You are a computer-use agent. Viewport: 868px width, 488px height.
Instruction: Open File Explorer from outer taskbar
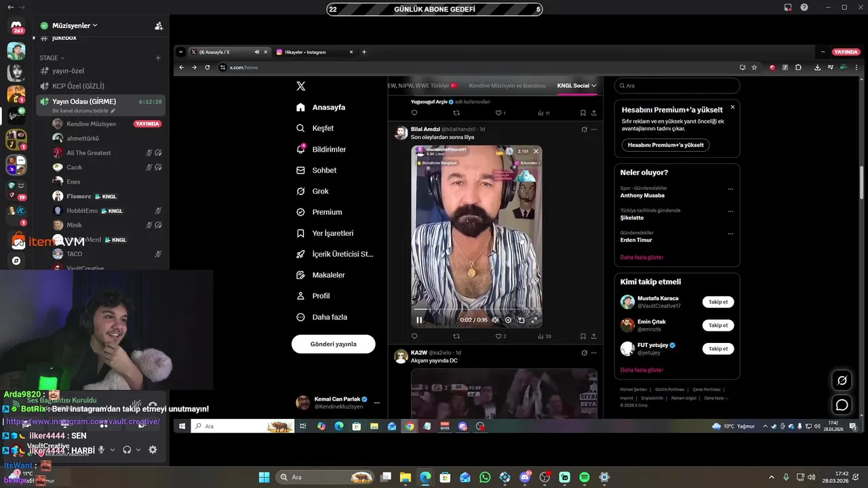coord(405,477)
